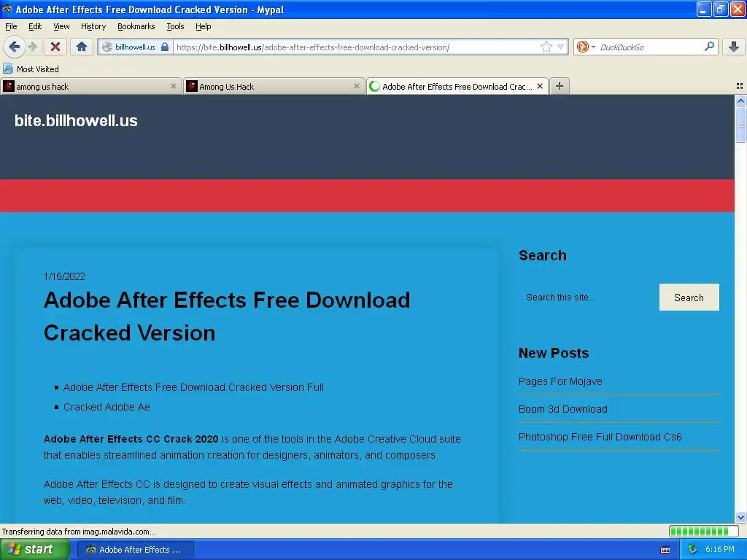Screen dimensions: 747x560
Task: Click the Mypal raccoon icon in title bar
Action: (x=7, y=9)
